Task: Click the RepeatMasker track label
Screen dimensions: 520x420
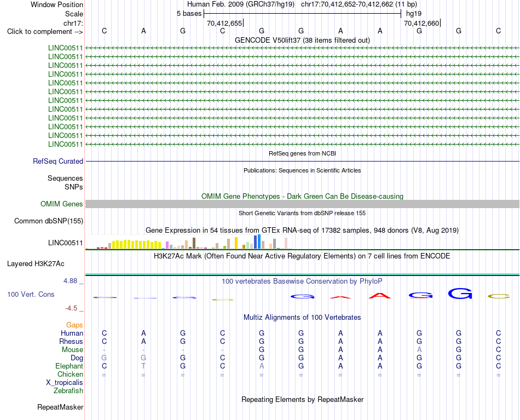Action: pos(60,407)
